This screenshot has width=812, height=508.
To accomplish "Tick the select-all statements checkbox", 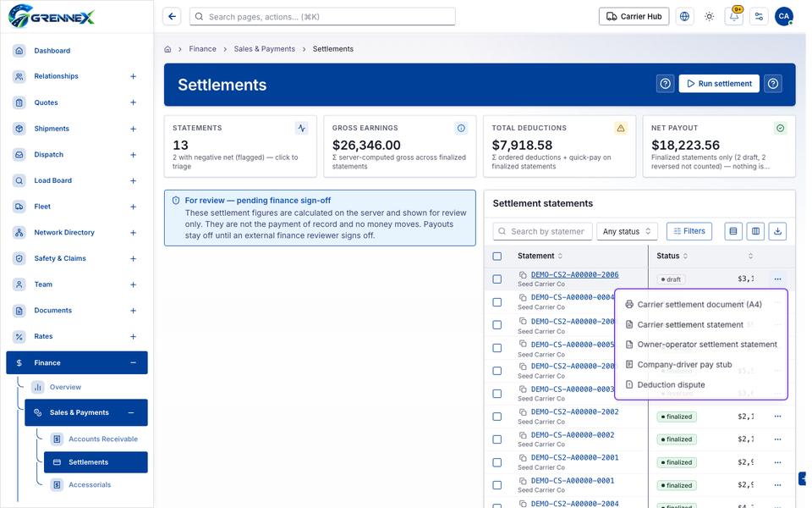I will [497, 256].
